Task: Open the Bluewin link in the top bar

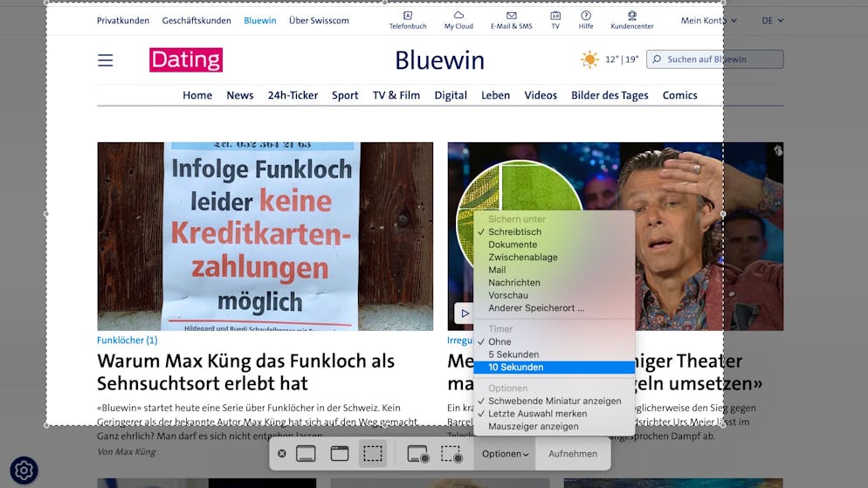Action: pyautogui.click(x=259, y=20)
